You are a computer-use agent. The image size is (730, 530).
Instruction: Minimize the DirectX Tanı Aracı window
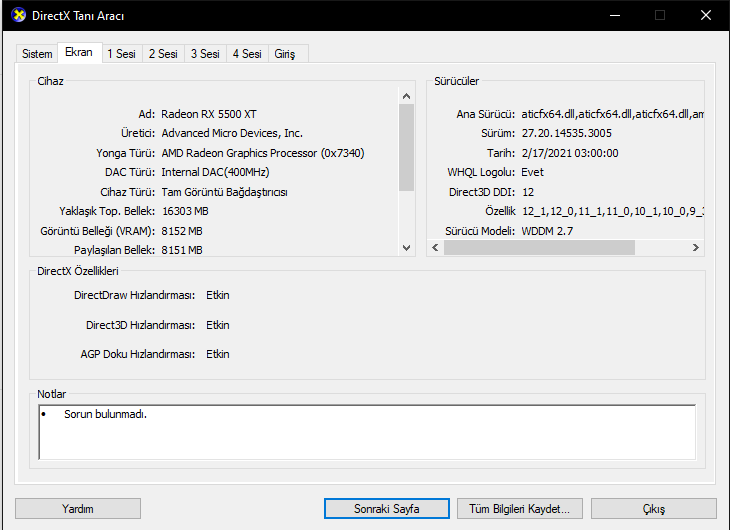click(x=615, y=15)
